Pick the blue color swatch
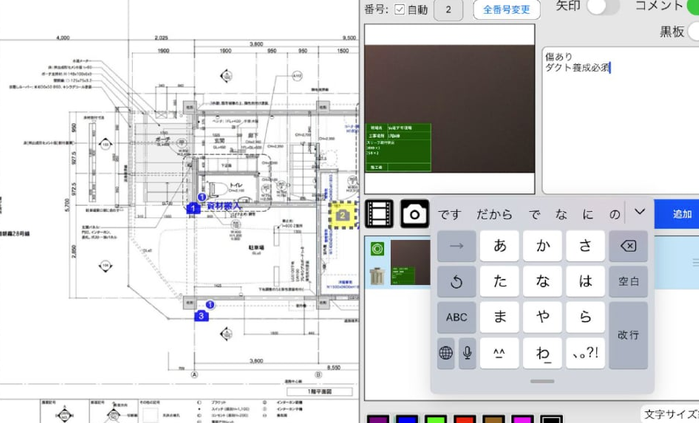 click(x=407, y=419)
